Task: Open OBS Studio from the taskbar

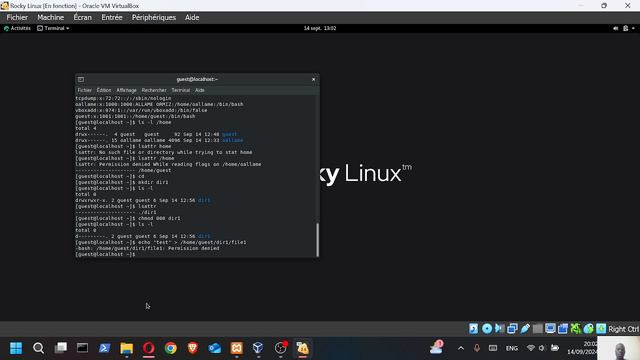Action: pos(280,348)
